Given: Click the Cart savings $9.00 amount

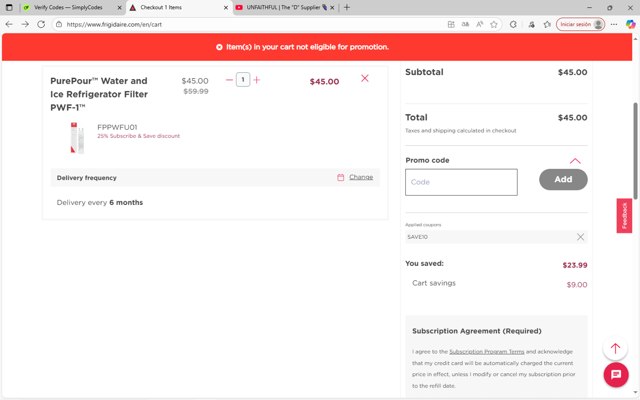Looking at the screenshot, I should pos(577,284).
